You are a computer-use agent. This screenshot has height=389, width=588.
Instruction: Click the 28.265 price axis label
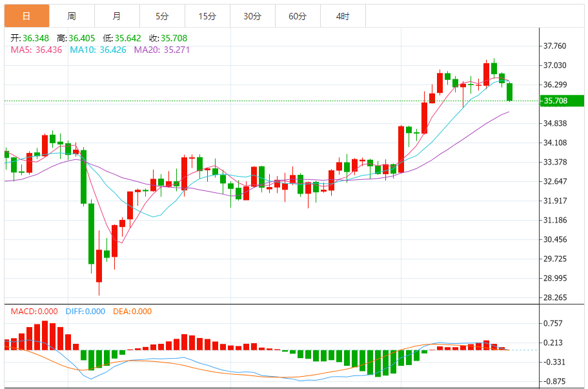tap(555, 297)
